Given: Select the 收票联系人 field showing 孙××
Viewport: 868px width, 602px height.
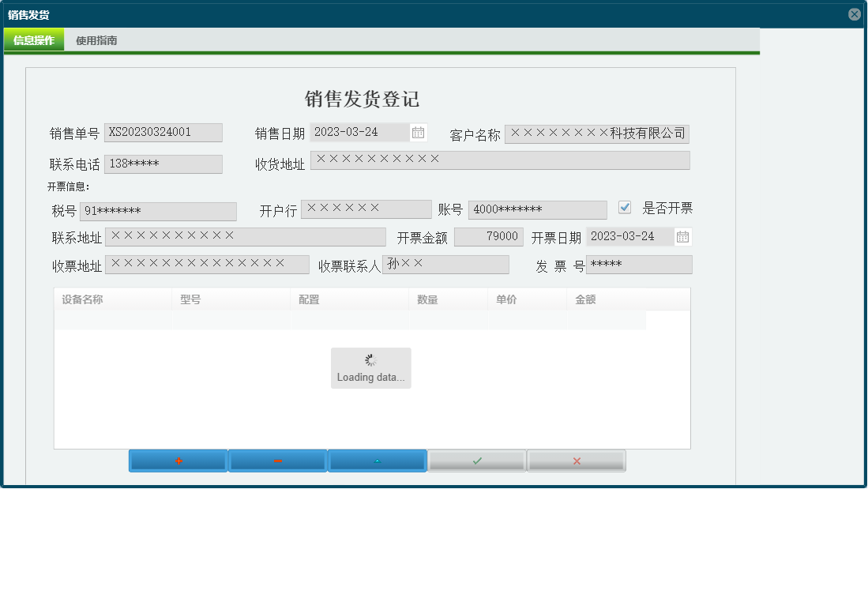Looking at the screenshot, I should point(445,263).
